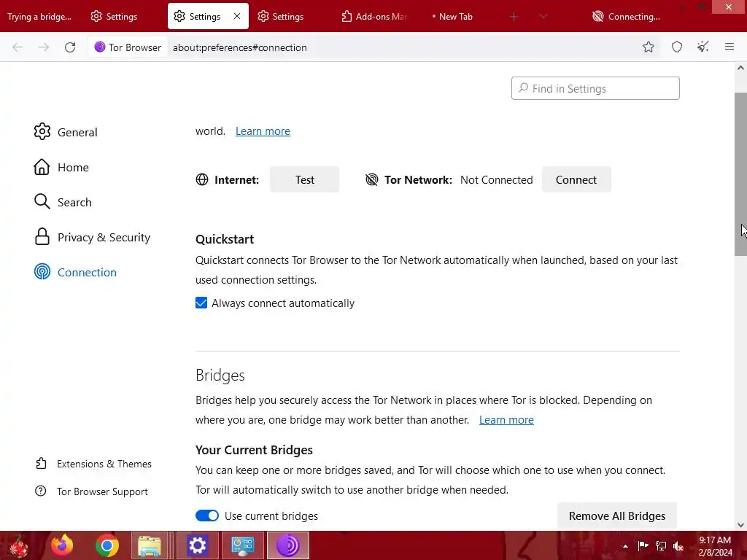
Task: Open Chrome from the taskbar
Action: point(107,545)
